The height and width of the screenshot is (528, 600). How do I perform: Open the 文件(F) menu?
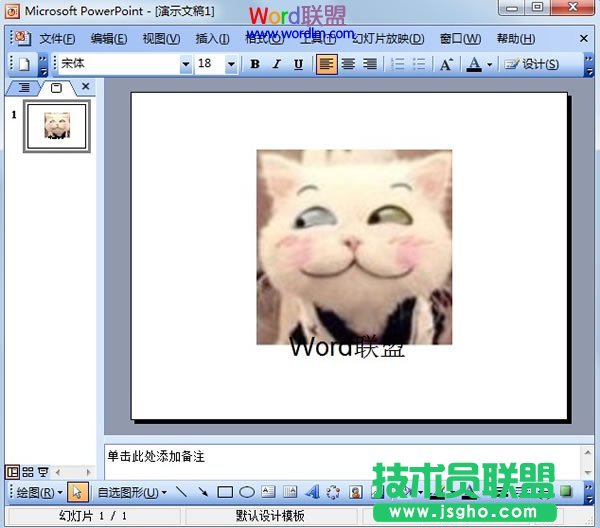point(57,39)
